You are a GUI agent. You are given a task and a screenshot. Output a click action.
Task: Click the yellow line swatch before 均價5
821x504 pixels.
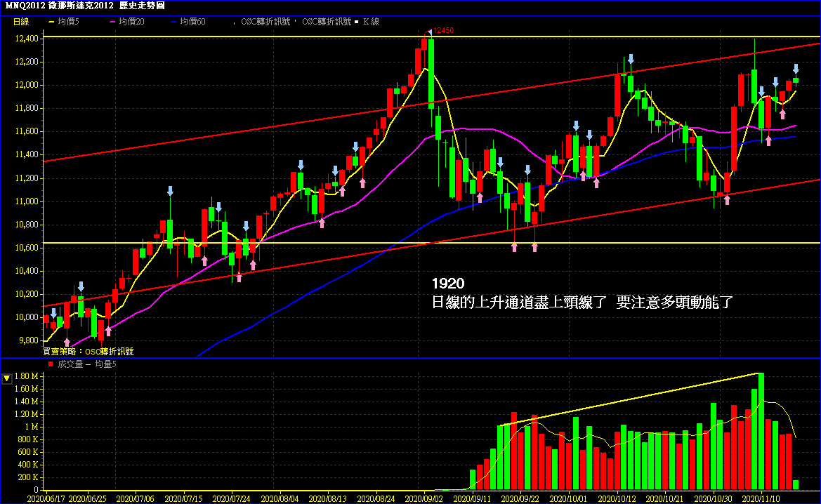[51, 22]
